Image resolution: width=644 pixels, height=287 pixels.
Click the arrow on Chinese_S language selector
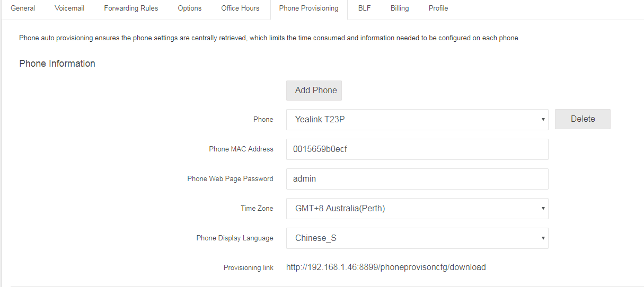tap(543, 238)
